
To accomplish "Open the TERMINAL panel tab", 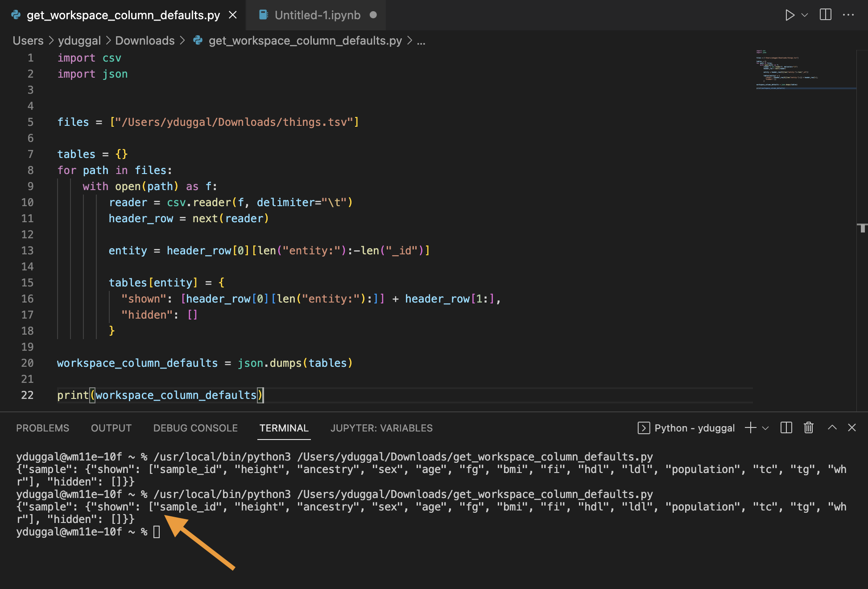I will pos(284,428).
